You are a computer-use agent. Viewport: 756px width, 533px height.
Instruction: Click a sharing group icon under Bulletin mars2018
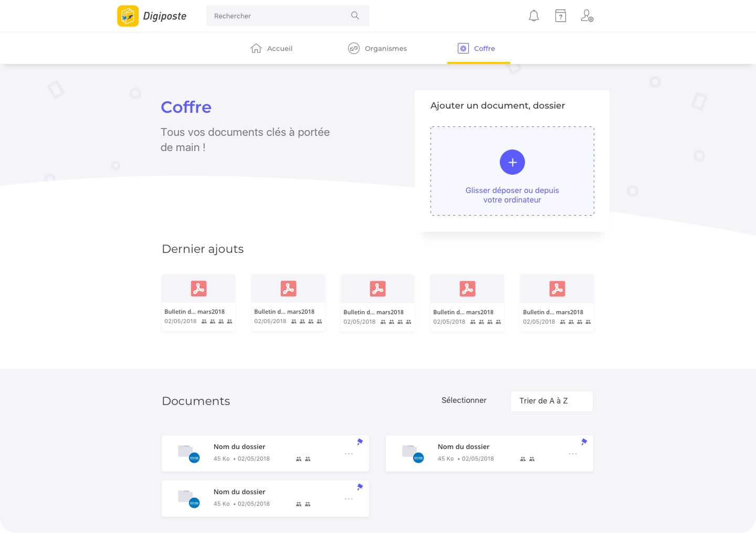click(x=204, y=321)
